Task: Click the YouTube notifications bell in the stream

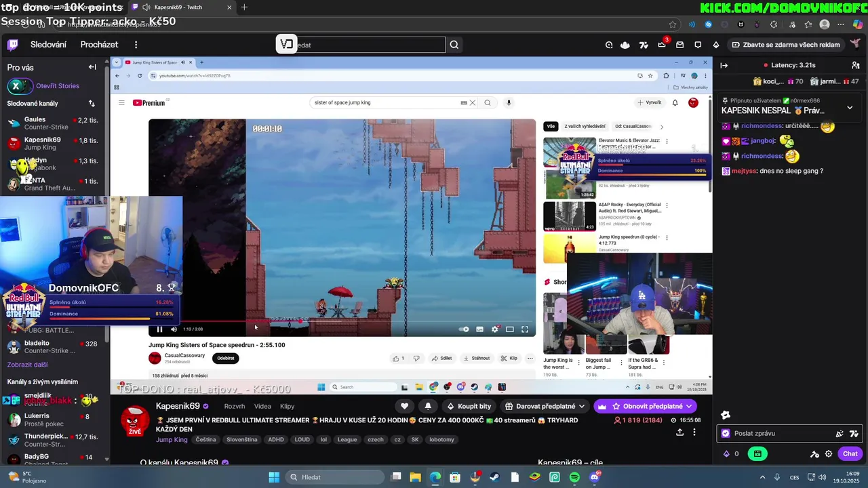Action: coord(675,102)
